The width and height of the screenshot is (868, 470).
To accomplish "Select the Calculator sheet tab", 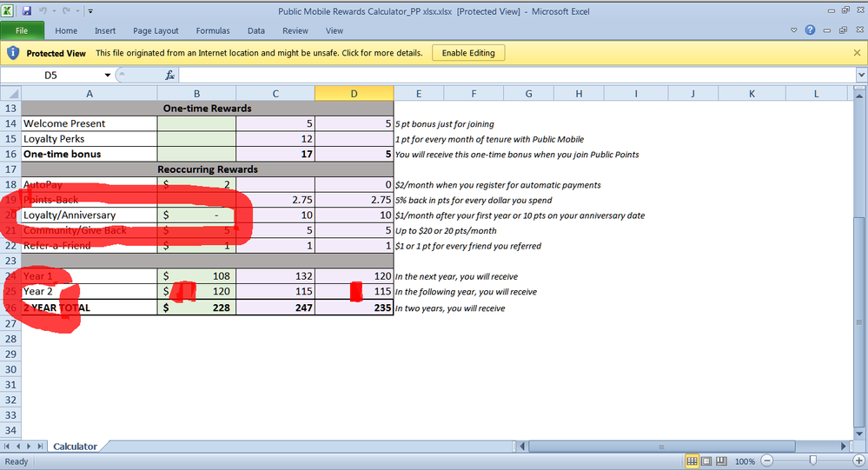I will [x=75, y=447].
